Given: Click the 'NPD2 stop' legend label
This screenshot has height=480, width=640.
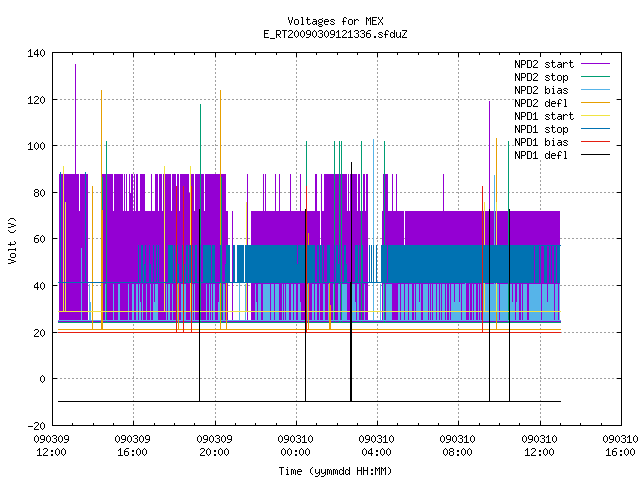Looking at the screenshot, I should tap(541, 77).
